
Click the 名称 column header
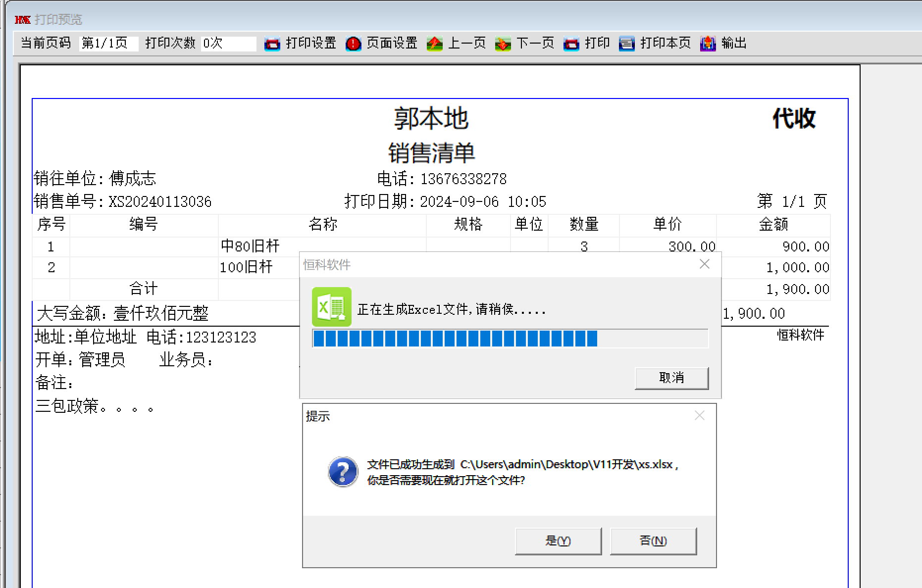click(x=323, y=224)
